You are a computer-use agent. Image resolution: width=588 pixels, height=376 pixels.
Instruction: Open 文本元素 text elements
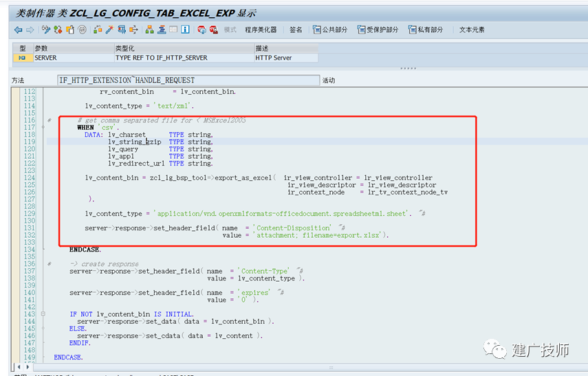pyautogui.click(x=472, y=30)
